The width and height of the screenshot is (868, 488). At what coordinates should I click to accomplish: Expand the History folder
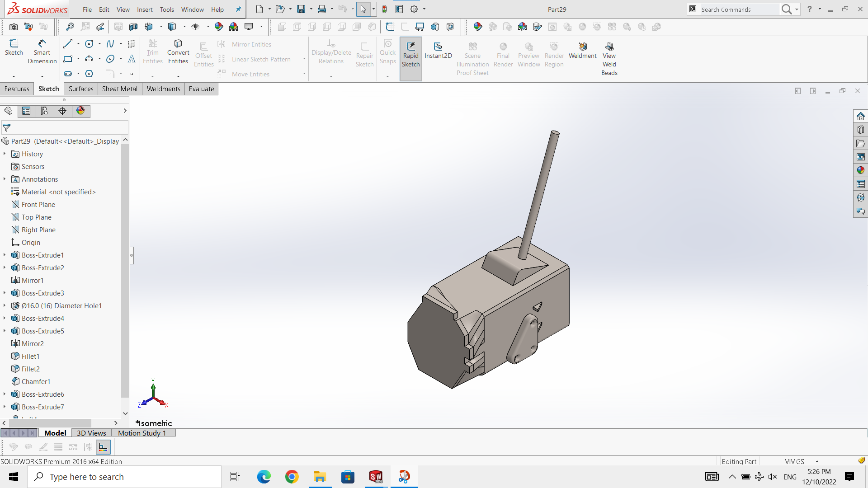(5, 154)
